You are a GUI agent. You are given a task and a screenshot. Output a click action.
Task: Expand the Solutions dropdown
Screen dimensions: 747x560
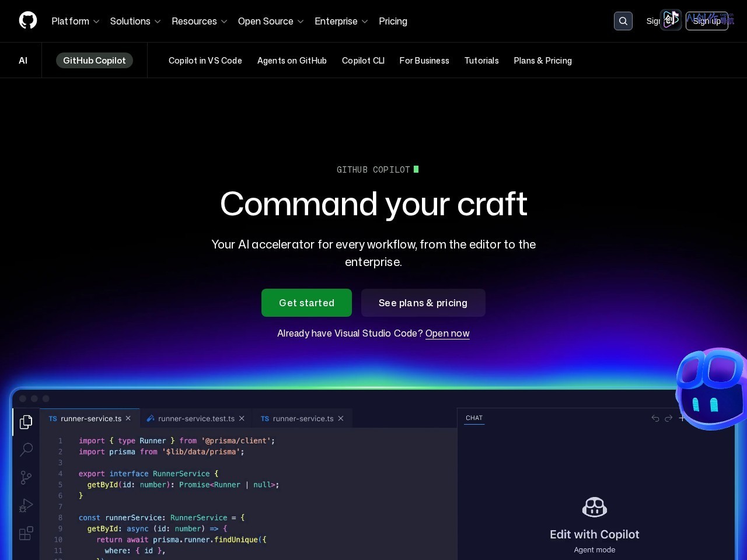click(x=135, y=21)
